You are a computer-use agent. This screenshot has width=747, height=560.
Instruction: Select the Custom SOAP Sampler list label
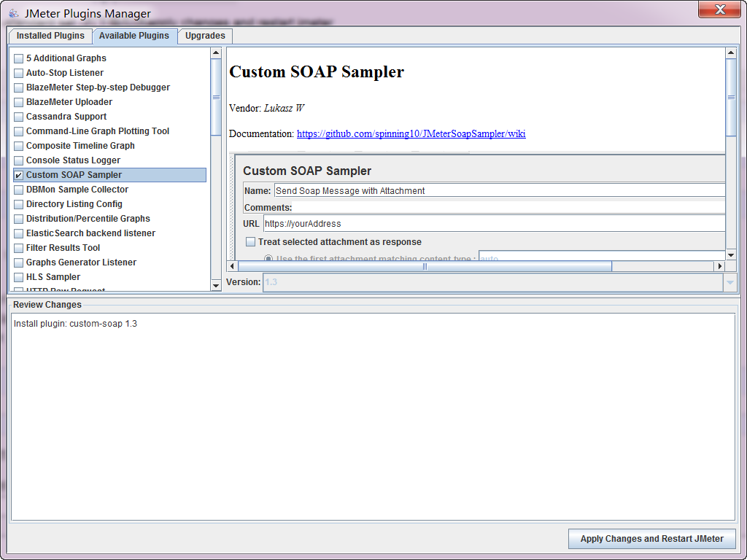(74, 175)
